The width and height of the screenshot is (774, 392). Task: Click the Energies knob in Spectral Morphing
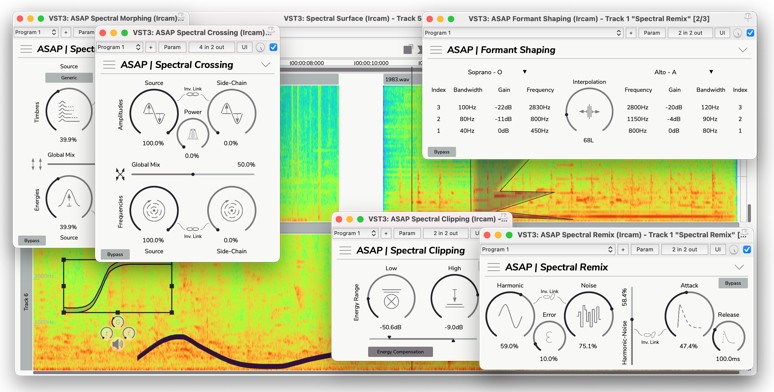[x=69, y=198]
